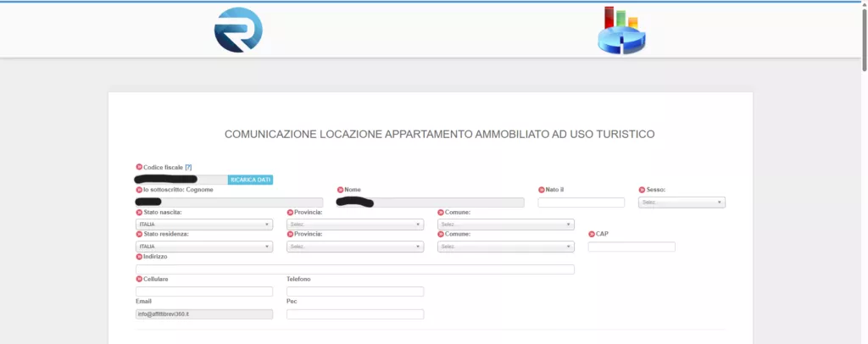Click the RICARICA DATI button

point(250,180)
